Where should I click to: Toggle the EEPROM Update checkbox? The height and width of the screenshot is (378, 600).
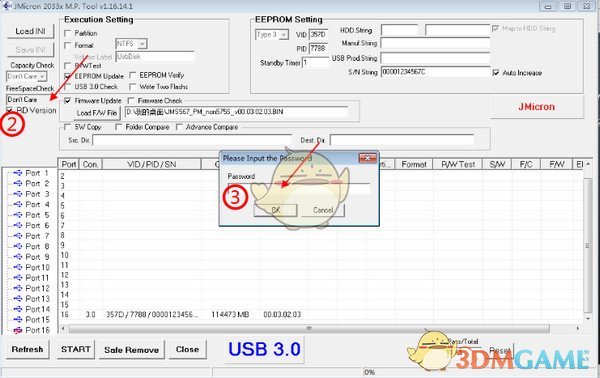68,76
